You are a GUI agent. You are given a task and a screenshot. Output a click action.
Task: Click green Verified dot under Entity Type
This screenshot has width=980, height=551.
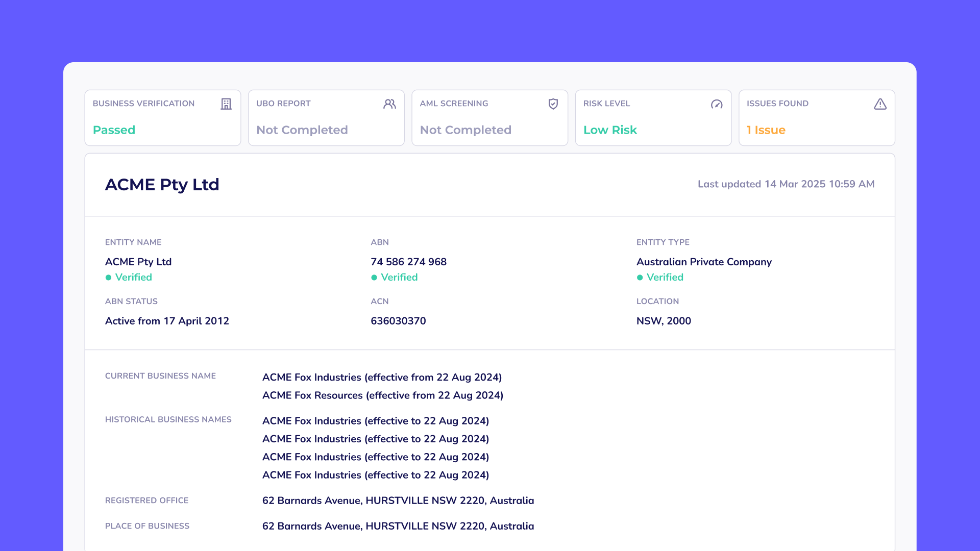pos(640,278)
